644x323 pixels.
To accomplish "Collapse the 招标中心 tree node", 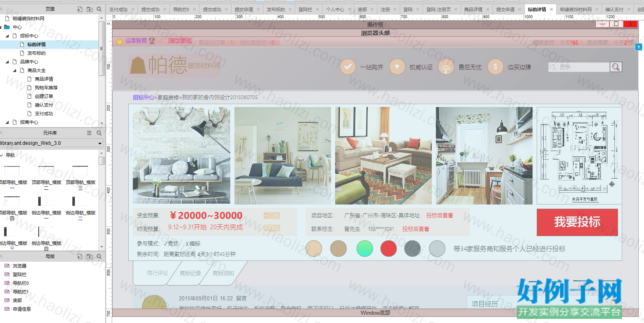I will coord(7,36).
